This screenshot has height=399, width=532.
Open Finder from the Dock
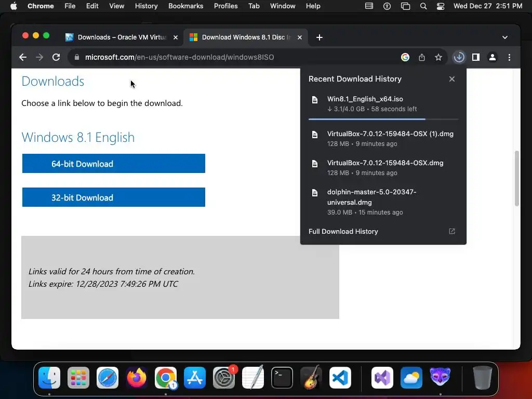(x=49, y=378)
